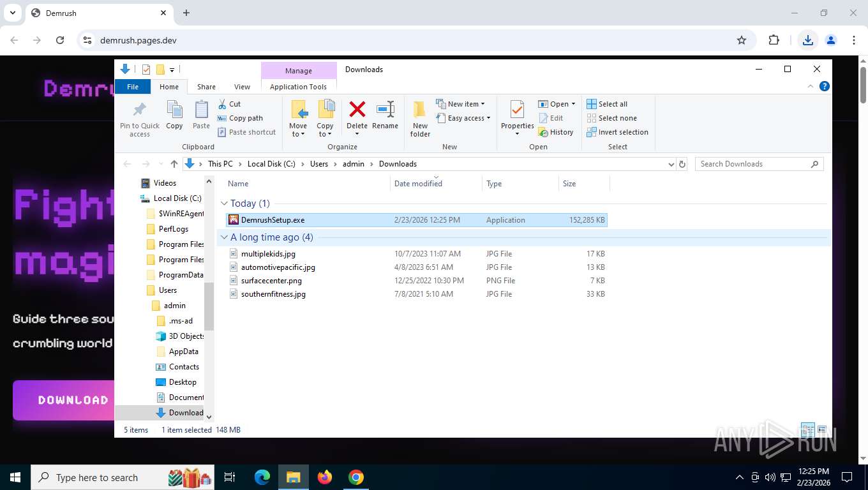The image size is (868, 490).
Task: Refresh the Downloads folder view
Action: coord(682,164)
